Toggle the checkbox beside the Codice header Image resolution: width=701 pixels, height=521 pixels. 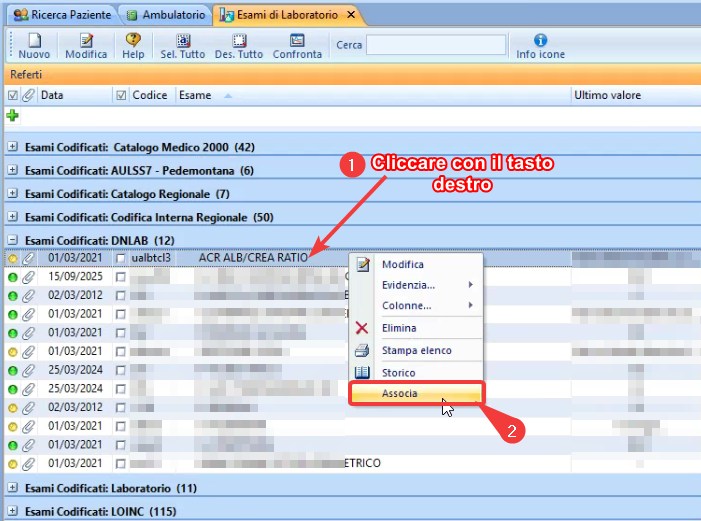(121, 95)
